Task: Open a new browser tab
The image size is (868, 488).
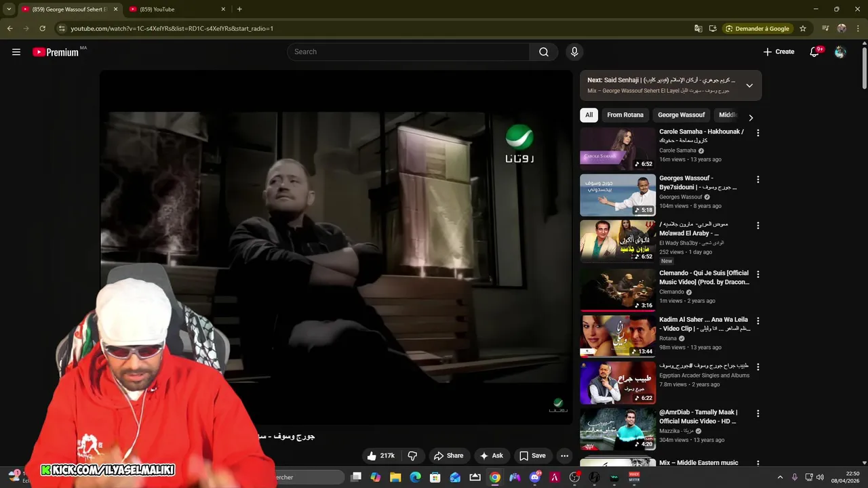Action: pos(239,9)
